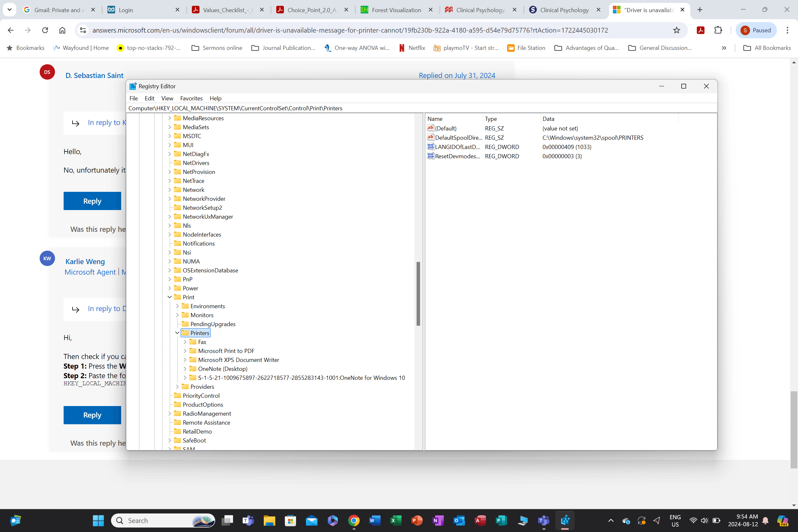
Task: Click the ResetDevmodes DWORD value icon
Action: (x=431, y=156)
